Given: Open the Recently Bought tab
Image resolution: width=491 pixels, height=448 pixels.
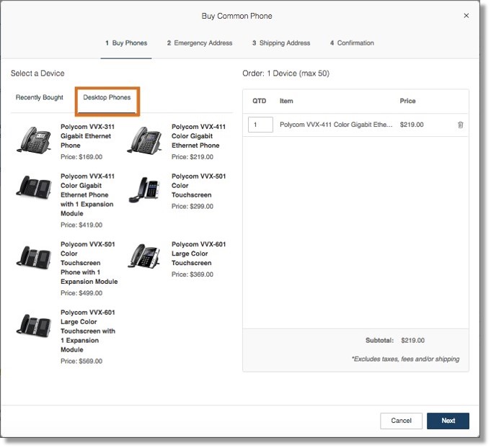Looking at the screenshot, I should tap(40, 97).
